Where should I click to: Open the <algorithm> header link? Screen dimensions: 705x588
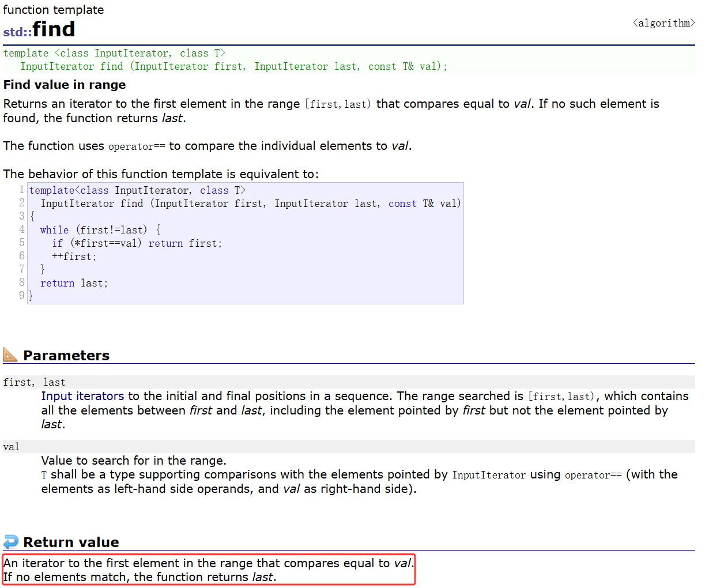tap(663, 23)
